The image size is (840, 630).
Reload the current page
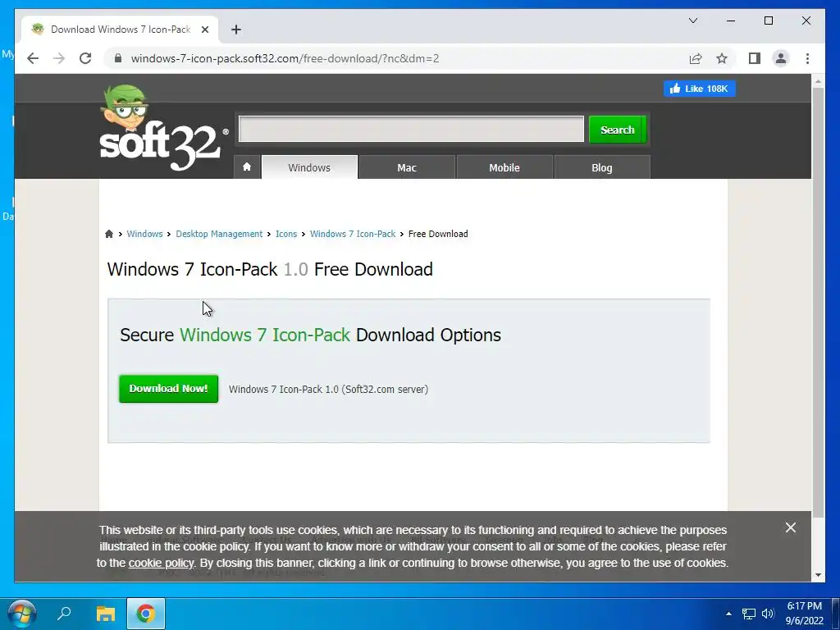(85, 58)
